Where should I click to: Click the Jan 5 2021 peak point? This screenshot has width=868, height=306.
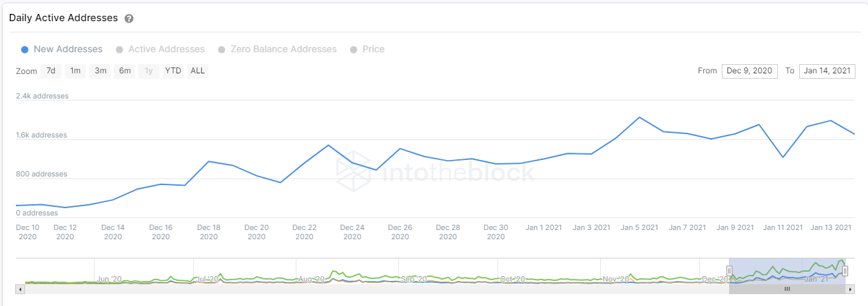click(x=640, y=118)
